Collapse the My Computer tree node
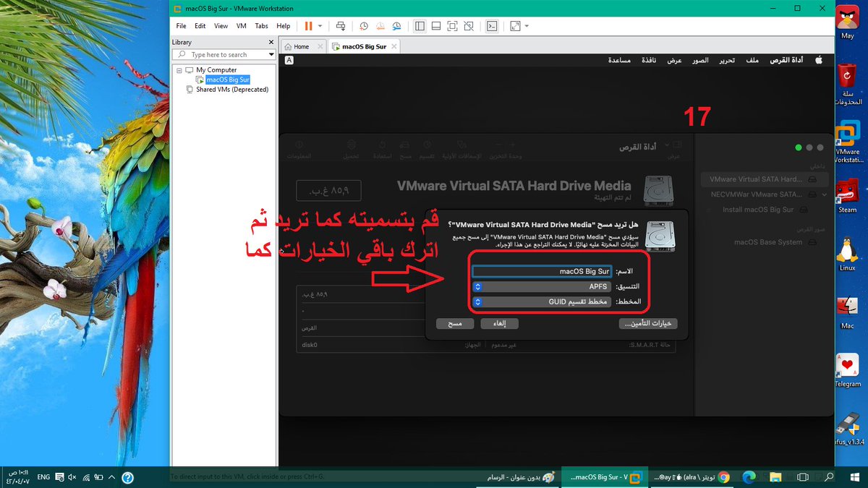 pos(179,70)
